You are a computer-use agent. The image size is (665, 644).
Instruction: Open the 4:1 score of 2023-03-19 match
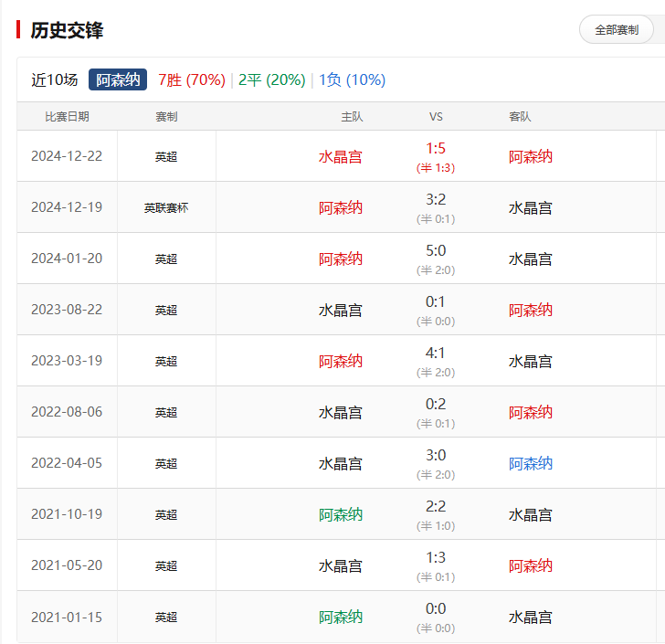point(436,353)
